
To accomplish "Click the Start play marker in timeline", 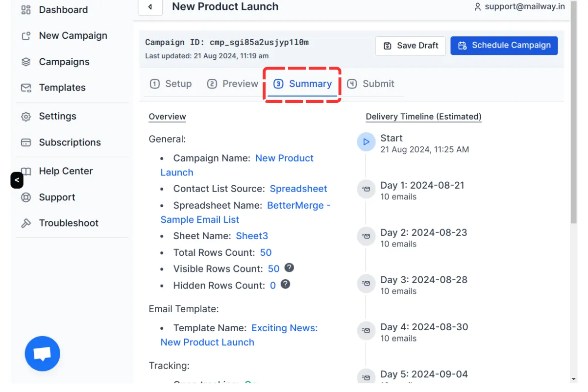I will (x=366, y=142).
